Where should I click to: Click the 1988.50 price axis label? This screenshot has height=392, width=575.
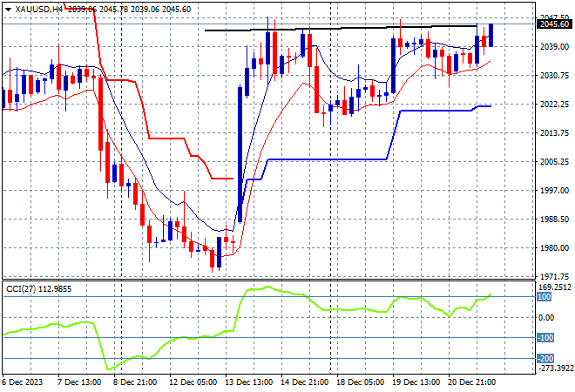point(554,219)
